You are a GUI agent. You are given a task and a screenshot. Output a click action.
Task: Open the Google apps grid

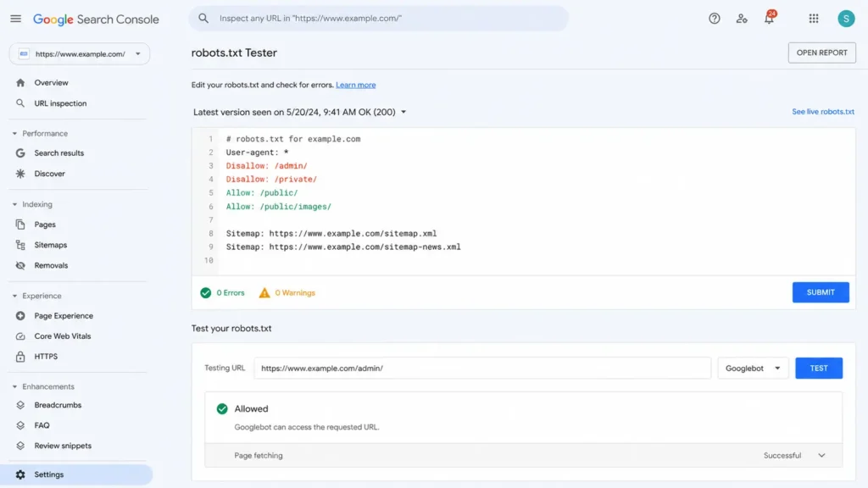814,19
